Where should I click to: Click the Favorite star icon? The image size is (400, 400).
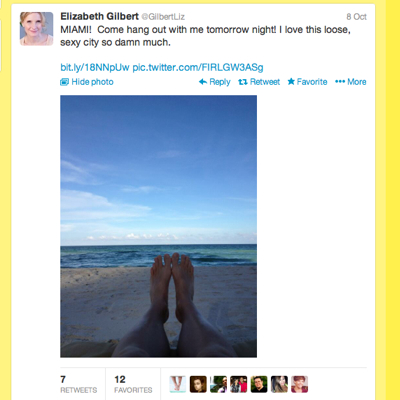click(x=291, y=81)
